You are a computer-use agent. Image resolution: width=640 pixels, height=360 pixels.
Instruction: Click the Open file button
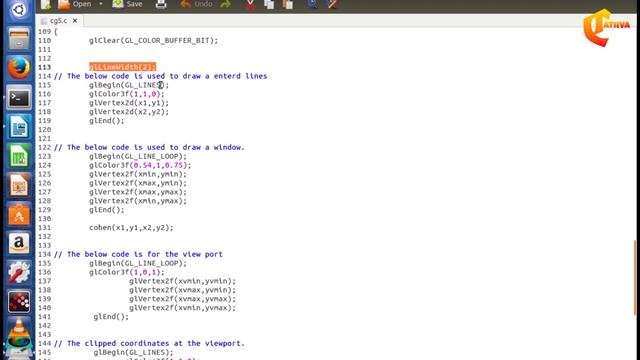[x=75, y=4]
